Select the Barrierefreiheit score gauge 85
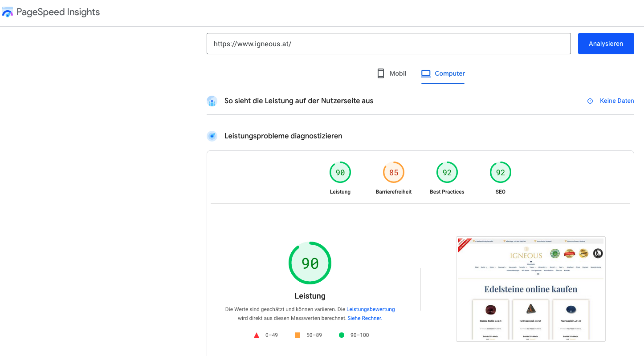644x356 pixels. [394, 173]
